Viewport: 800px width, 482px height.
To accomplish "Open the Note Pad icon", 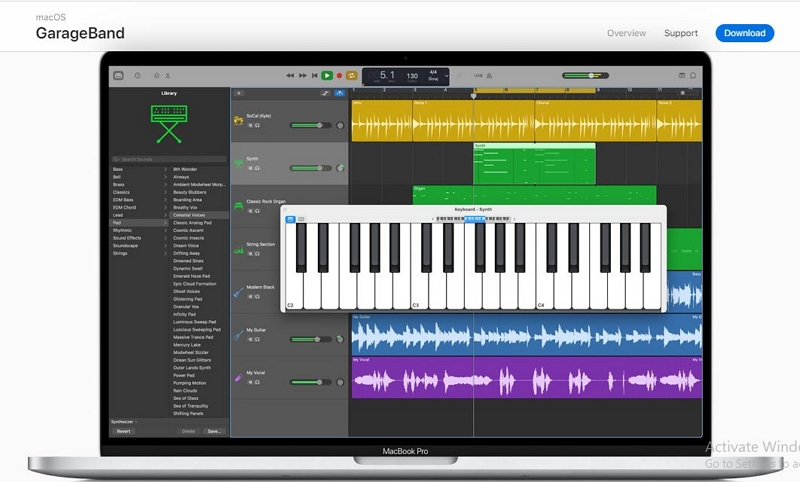I will point(682,75).
